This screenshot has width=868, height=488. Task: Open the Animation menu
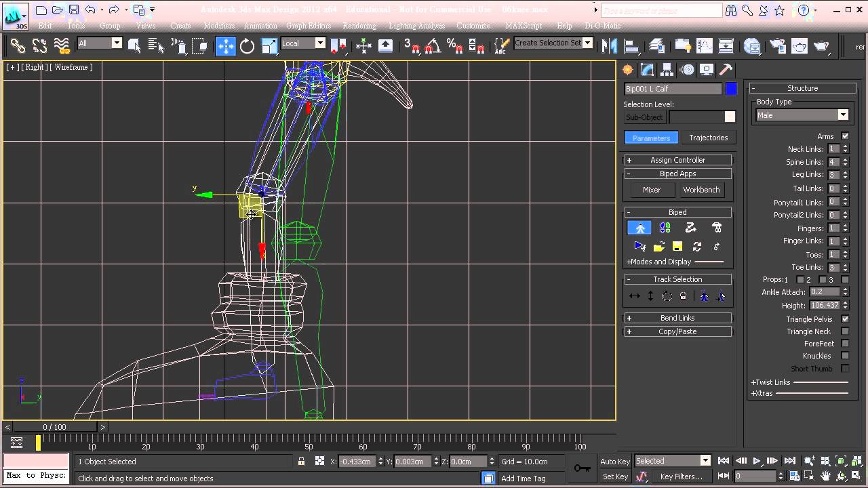(x=260, y=26)
